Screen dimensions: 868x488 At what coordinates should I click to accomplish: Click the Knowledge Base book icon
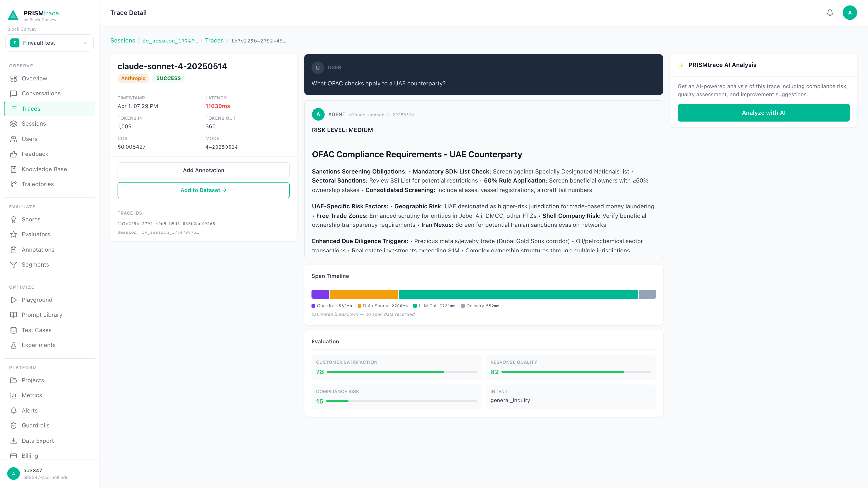(x=14, y=169)
